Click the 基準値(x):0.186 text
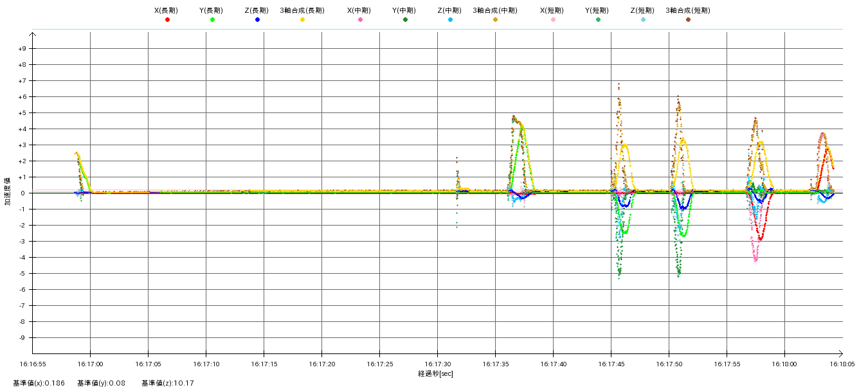The height and width of the screenshot is (392, 868). (39, 384)
